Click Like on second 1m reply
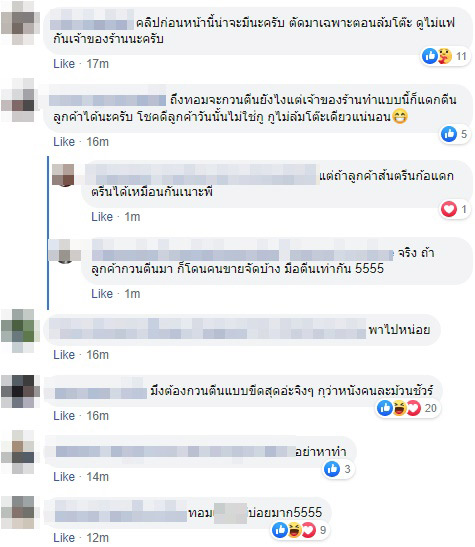 [102, 294]
